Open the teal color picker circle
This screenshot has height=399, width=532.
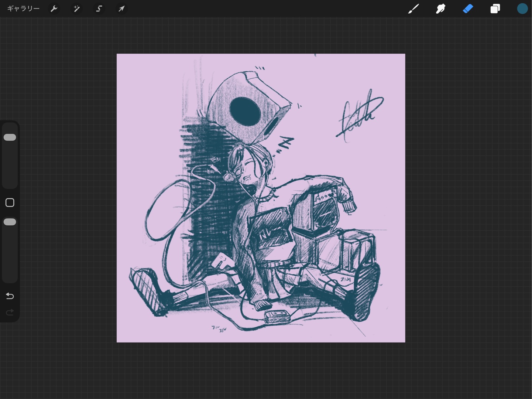tap(522, 8)
